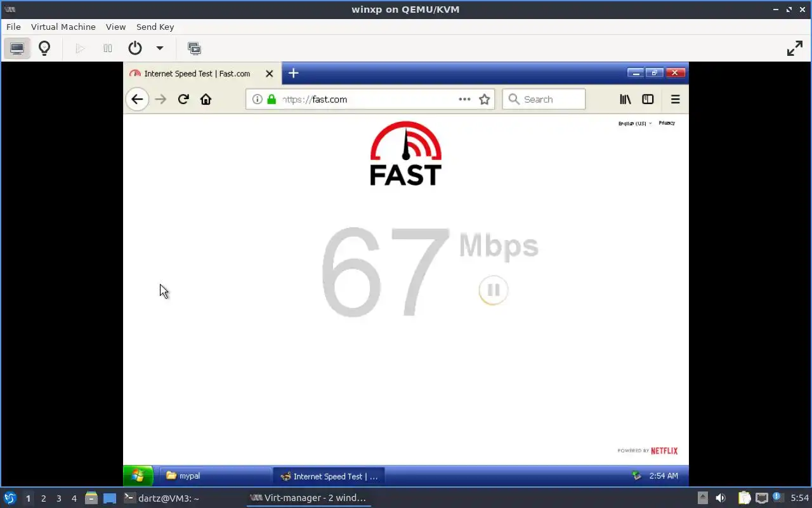
Task: Click the host notification tray icon
Action: [x=777, y=498]
